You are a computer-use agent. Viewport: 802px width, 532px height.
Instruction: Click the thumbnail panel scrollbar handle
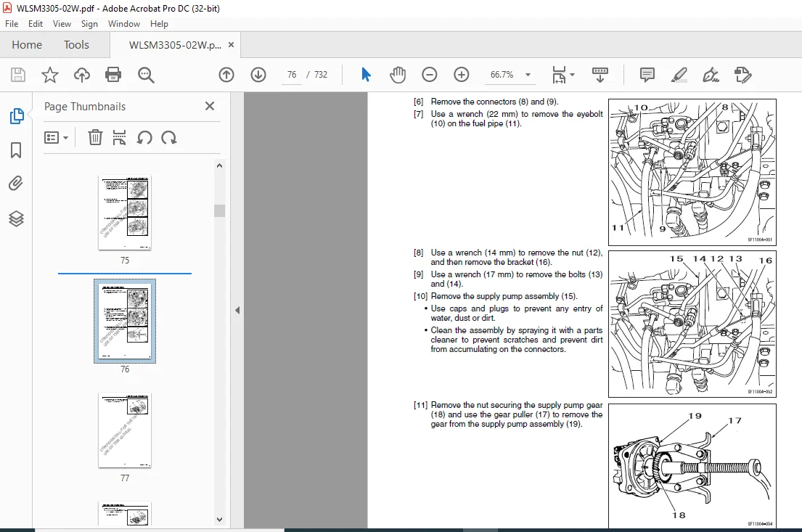[x=219, y=210]
